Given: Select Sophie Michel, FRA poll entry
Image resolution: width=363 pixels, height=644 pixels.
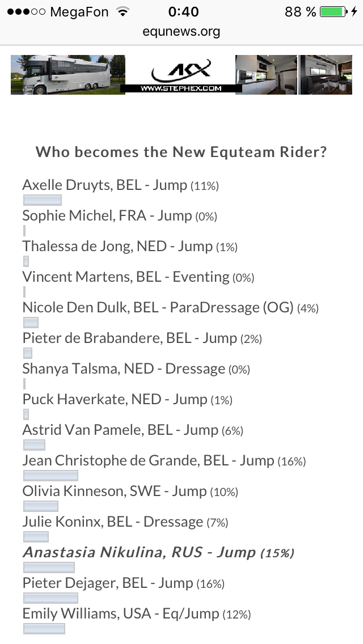Looking at the screenshot, I should click(120, 216).
